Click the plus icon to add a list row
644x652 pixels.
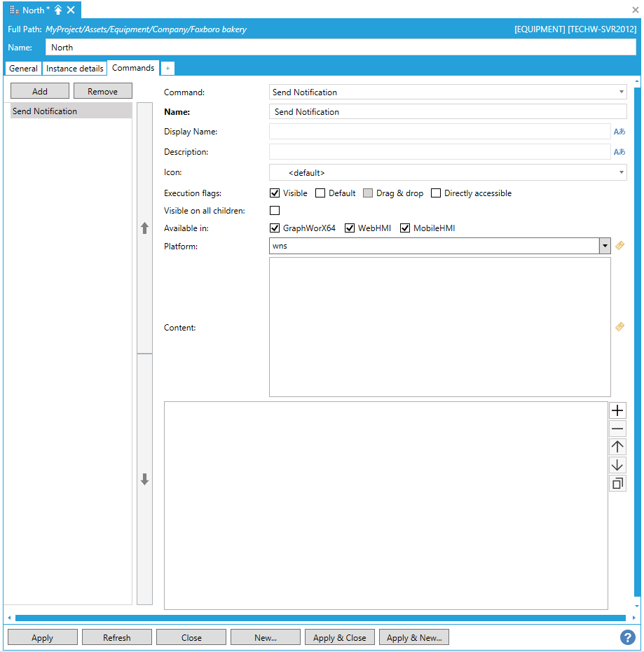coord(617,411)
